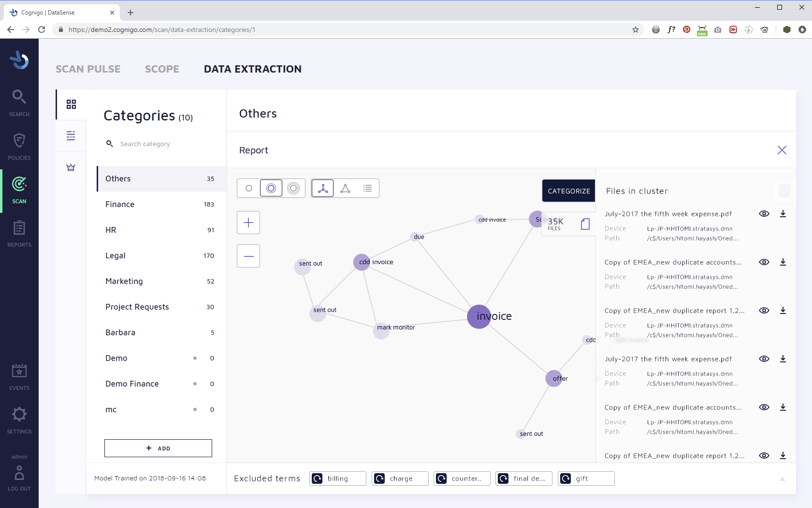Toggle preview for first EMEA duplicate accounts file
Screen dimensions: 812x508
764,262
